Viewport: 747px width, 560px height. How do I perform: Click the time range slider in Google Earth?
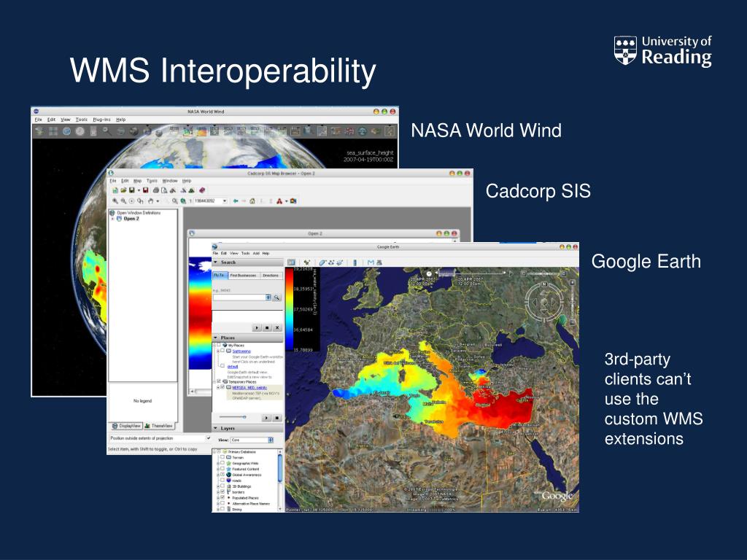(x=471, y=274)
